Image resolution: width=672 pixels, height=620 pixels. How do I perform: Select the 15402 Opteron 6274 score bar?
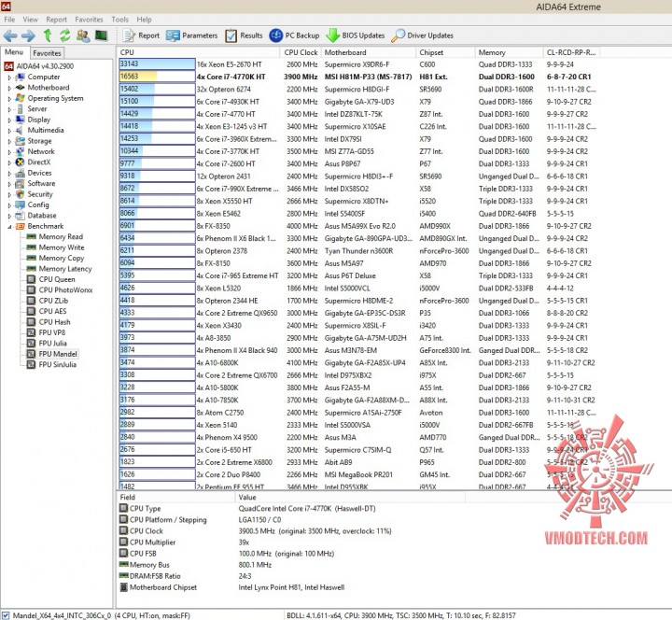[157, 89]
